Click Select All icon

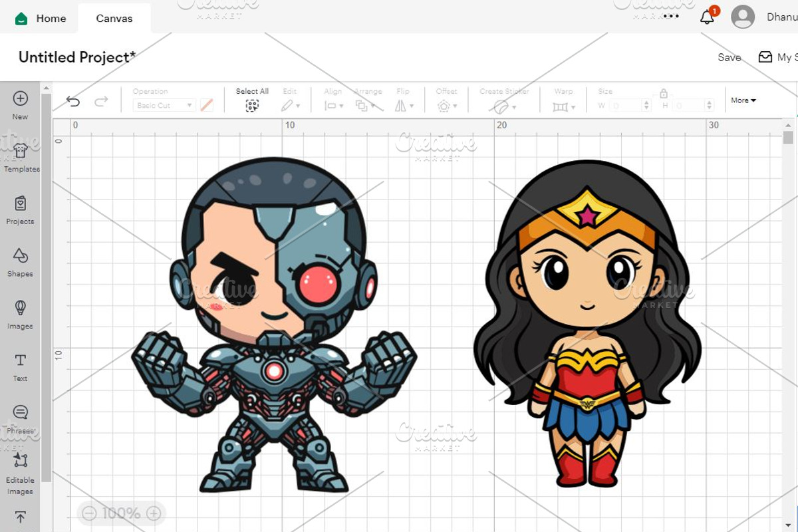click(252, 105)
